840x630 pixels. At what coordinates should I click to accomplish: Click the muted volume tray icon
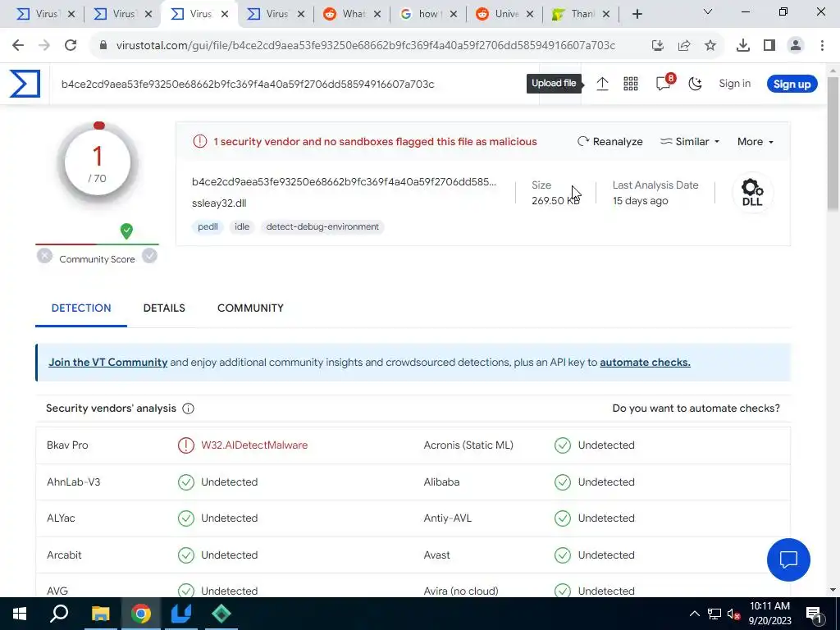[x=733, y=614]
